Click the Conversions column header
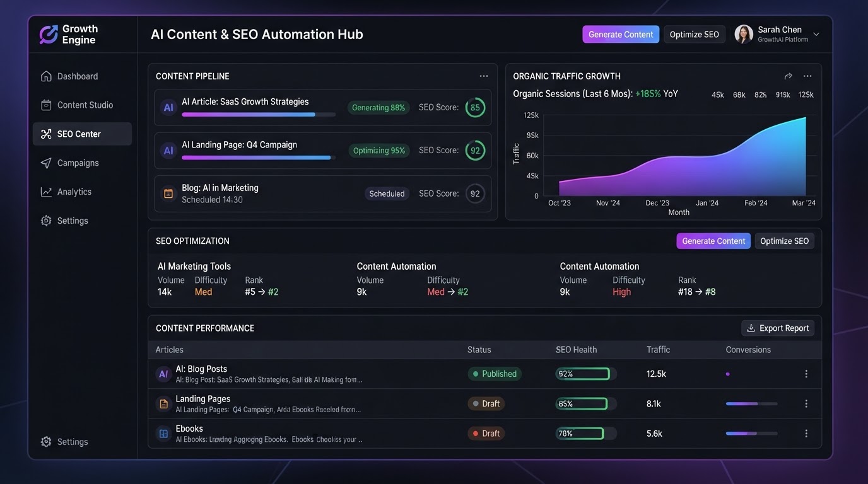The image size is (868, 484). coord(748,350)
